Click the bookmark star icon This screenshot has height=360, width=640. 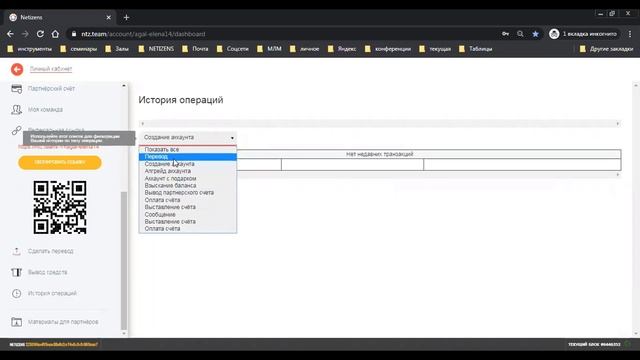pyautogui.click(x=535, y=34)
